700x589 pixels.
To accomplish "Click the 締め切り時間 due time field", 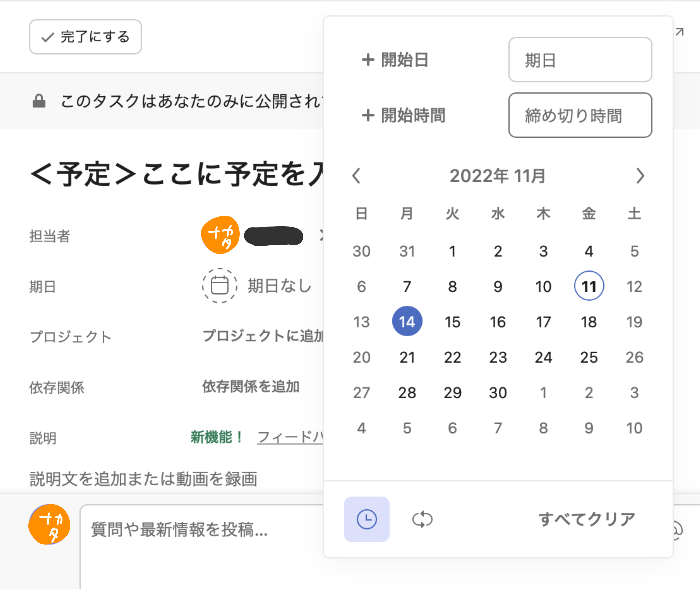I will point(580,115).
